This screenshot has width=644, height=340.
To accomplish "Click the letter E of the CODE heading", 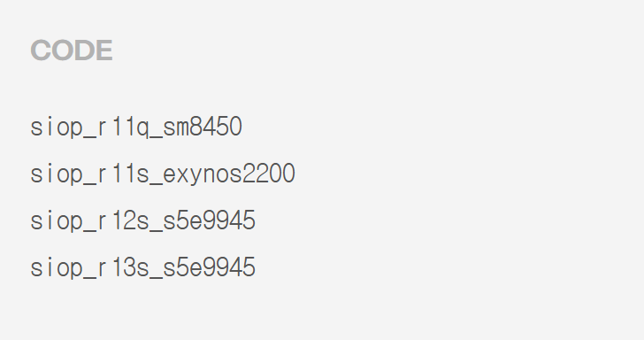I will (x=105, y=50).
